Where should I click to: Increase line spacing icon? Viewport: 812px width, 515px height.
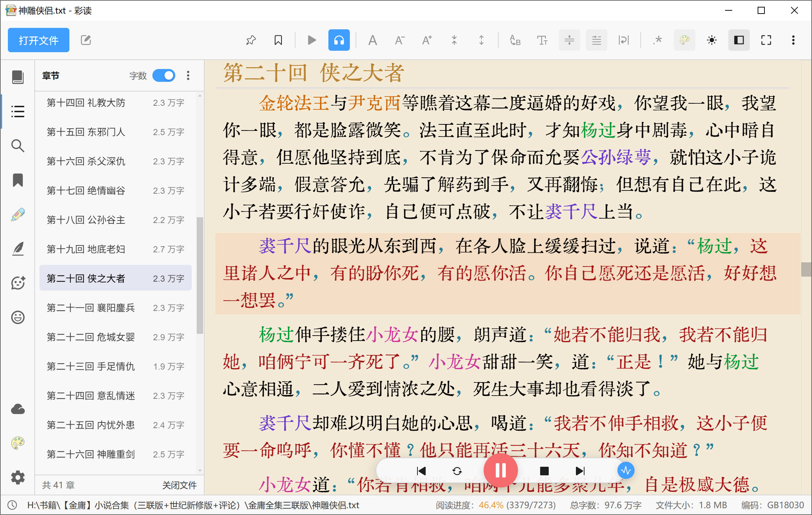pos(481,40)
